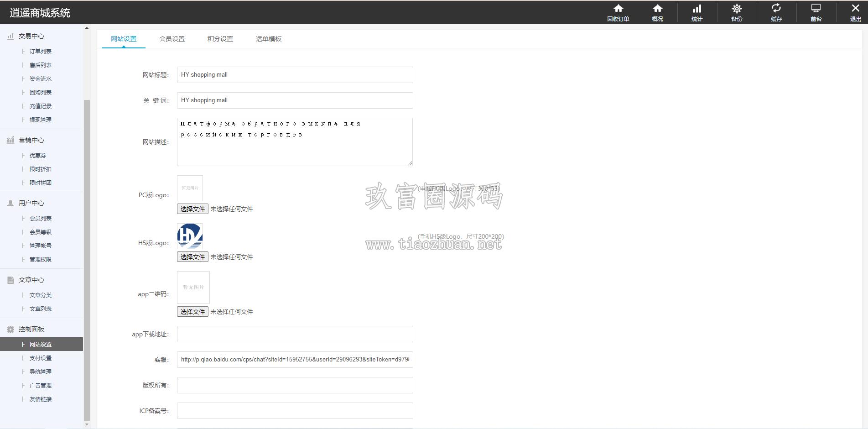Click the H5版Logo thumbnail image
868x429 pixels.
click(190, 236)
